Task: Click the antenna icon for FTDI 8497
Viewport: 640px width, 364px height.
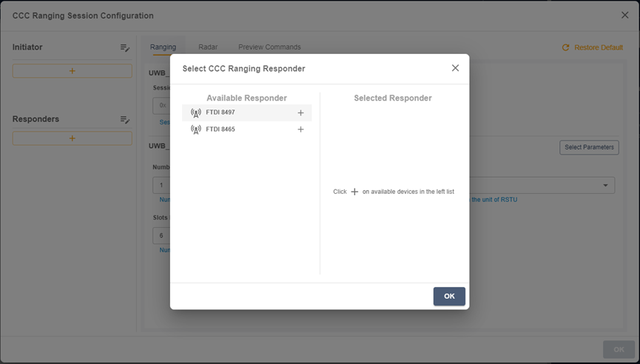Action: pos(195,113)
